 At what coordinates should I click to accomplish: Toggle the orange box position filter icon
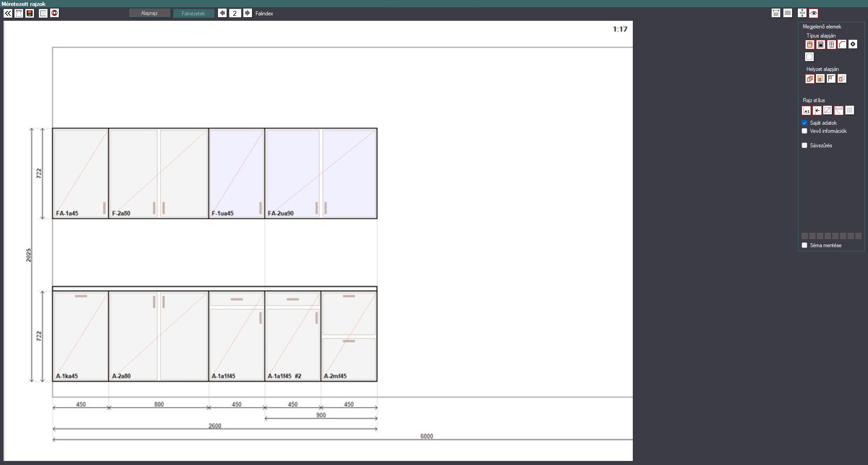[x=821, y=79]
